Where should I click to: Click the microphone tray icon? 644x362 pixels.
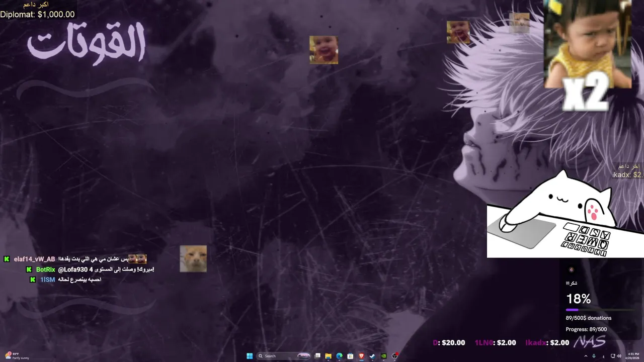coord(594,356)
